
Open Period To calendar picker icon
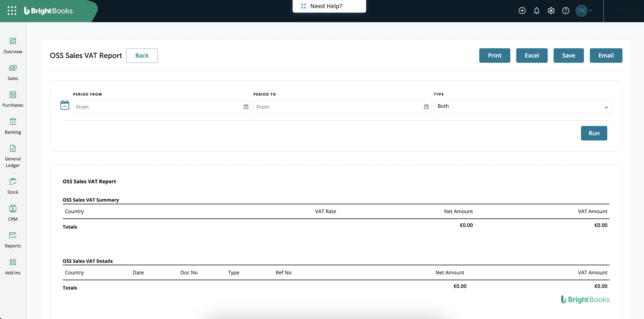point(426,107)
